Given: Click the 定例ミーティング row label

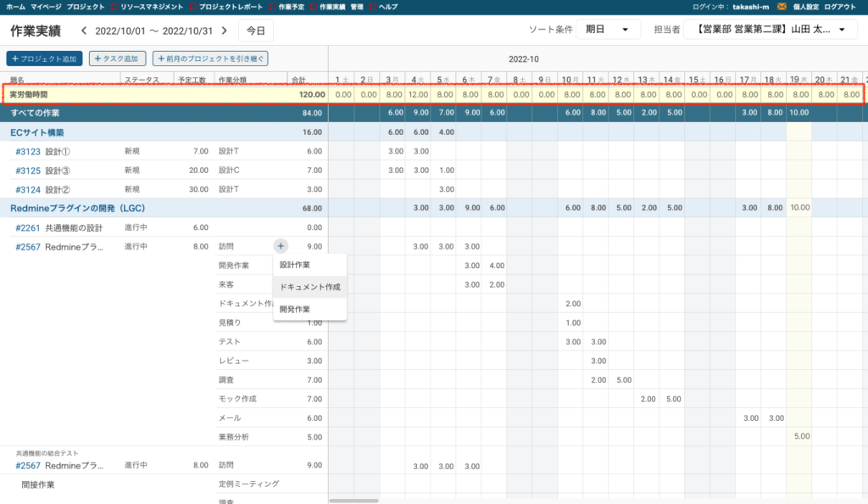Looking at the screenshot, I should point(248,484).
